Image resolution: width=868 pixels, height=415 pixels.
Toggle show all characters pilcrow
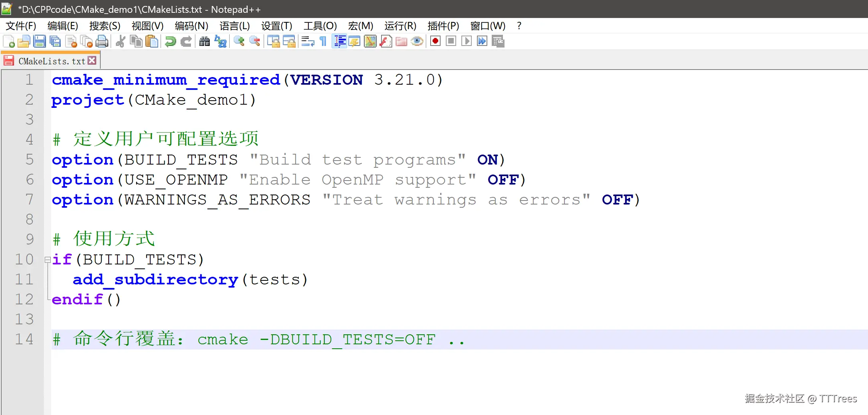point(323,41)
